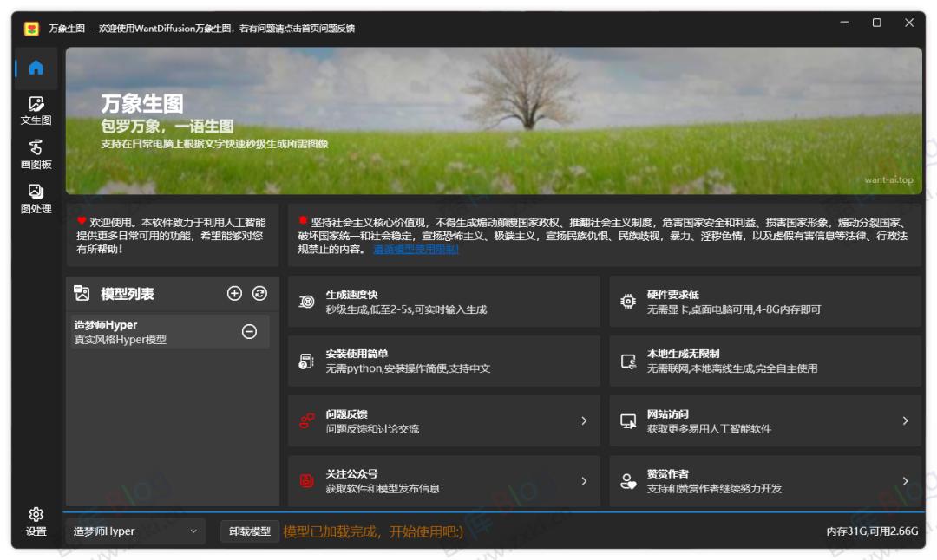Open the 设置 settings gear
The image size is (937, 560).
(x=34, y=515)
